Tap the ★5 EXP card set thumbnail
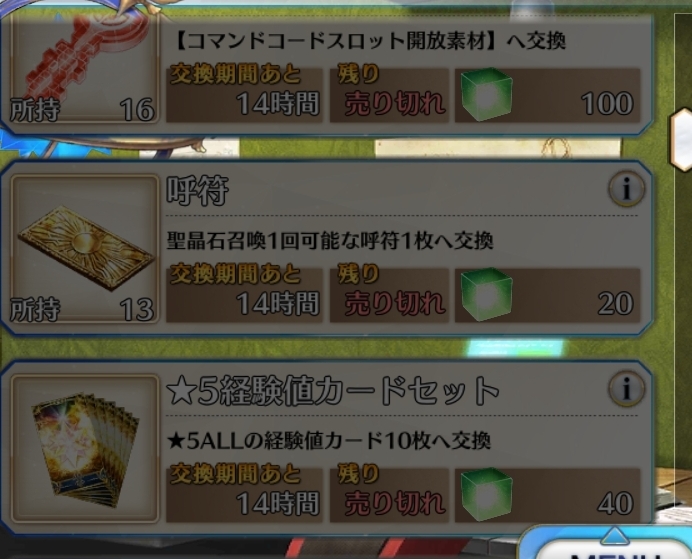The height and width of the screenshot is (559, 692). tap(85, 449)
